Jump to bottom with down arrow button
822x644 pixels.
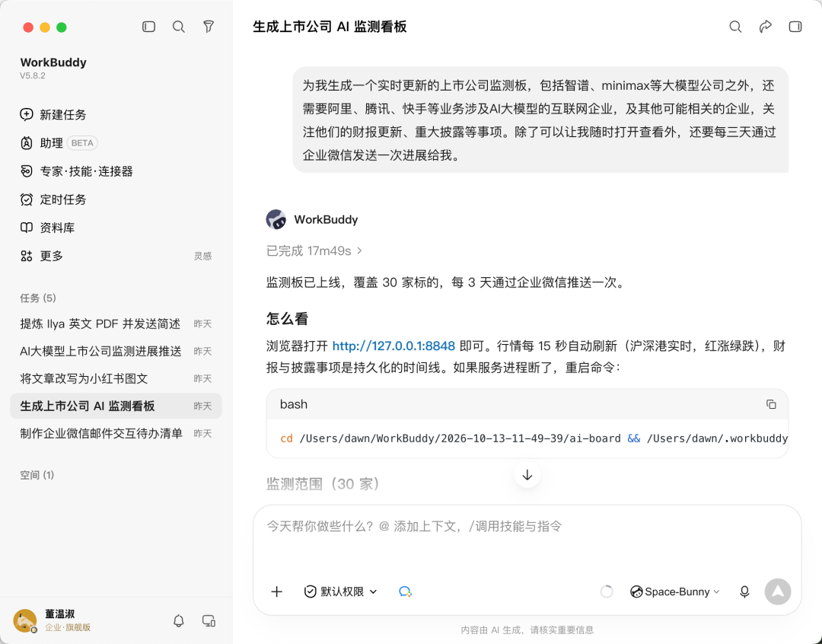[x=527, y=474]
